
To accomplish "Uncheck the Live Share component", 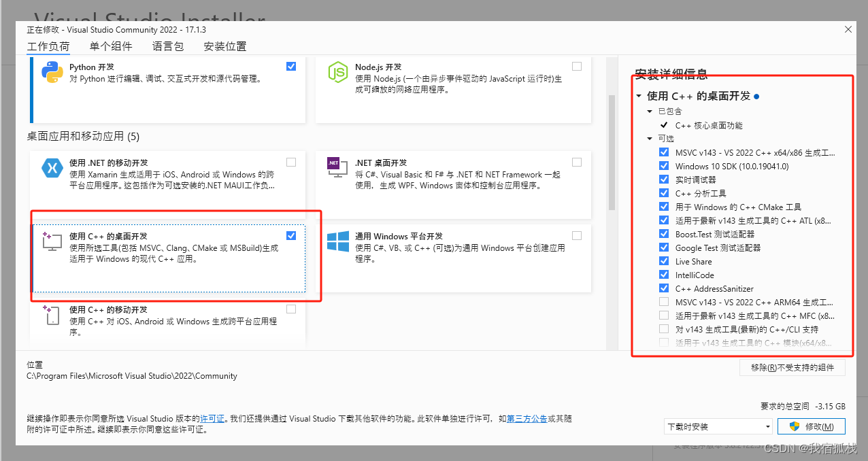I will (x=664, y=261).
